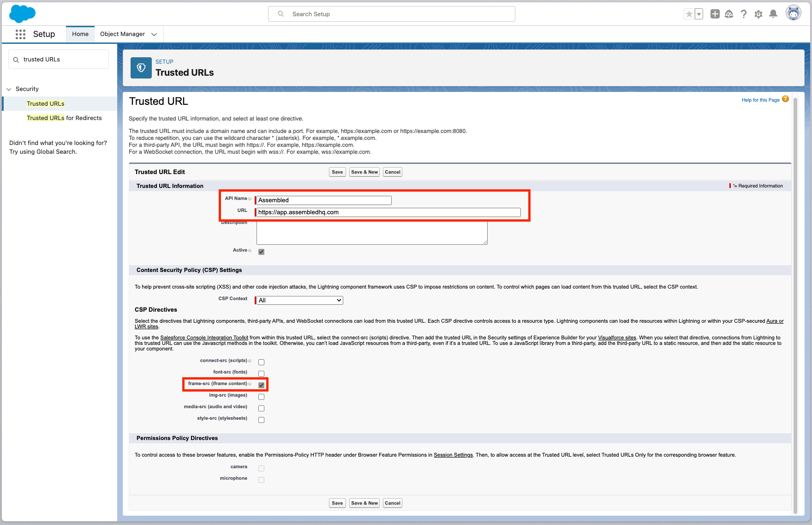Open the global actions plus icon
812x525 pixels.
715,14
